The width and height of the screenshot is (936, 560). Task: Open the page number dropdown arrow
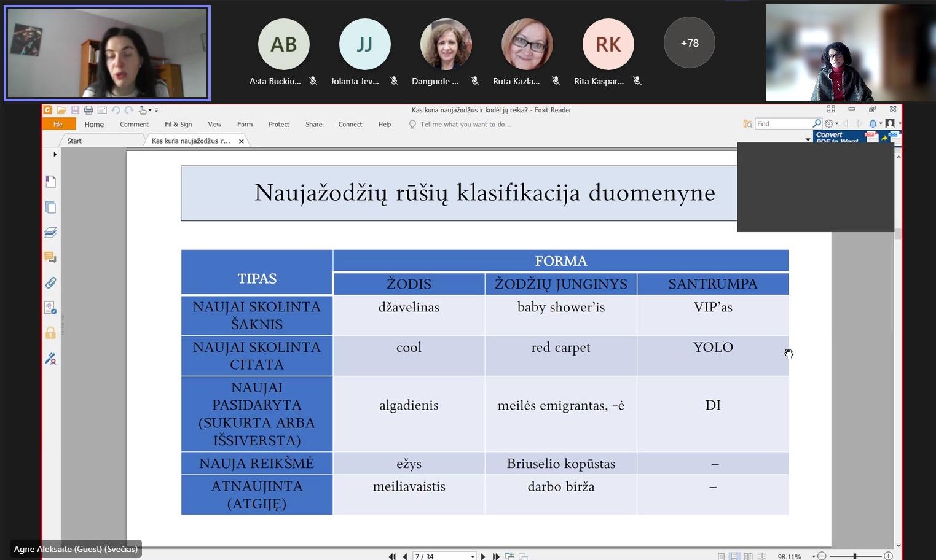coord(473,556)
